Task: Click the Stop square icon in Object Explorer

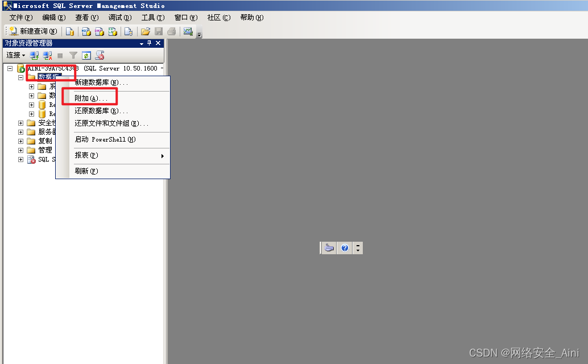Action: (x=60, y=56)
